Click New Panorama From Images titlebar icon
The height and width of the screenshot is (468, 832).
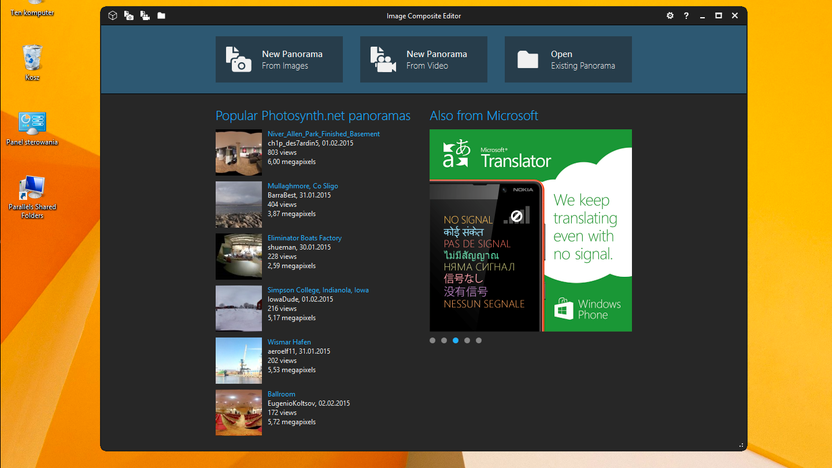pyautogui.click(x=128, y=15)
